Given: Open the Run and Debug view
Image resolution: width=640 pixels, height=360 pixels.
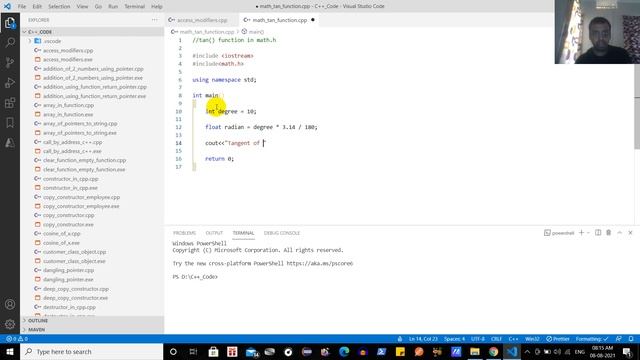Looking at the screenshot, I should click(x=10, y=82).
